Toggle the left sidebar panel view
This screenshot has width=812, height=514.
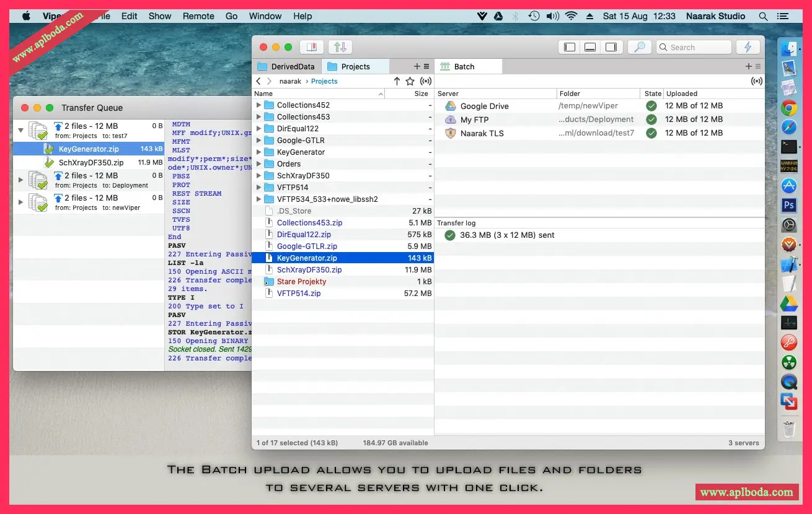pyautogui.click(x=570, y=47)
